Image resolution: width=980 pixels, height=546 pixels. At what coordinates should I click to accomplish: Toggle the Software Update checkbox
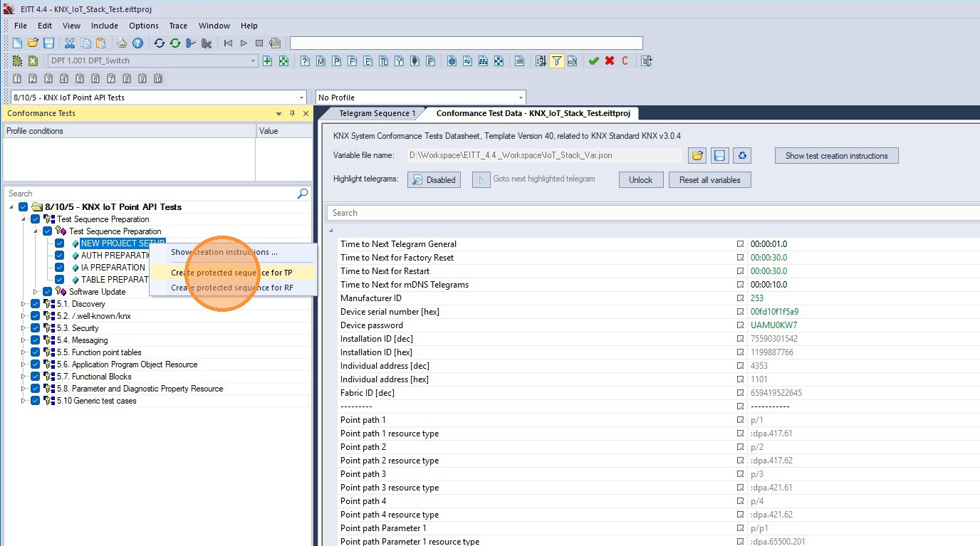(47, 292)
